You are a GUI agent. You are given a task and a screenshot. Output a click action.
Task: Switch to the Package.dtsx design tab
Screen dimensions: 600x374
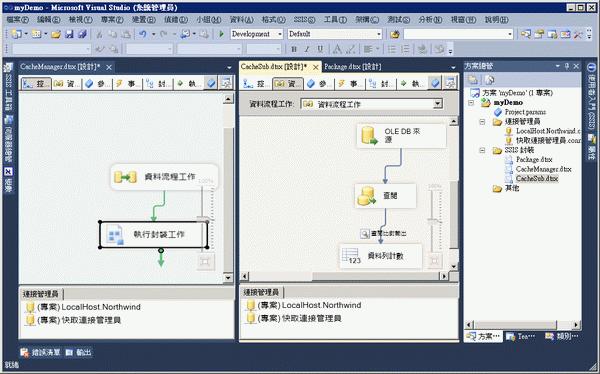click(352, 67)
